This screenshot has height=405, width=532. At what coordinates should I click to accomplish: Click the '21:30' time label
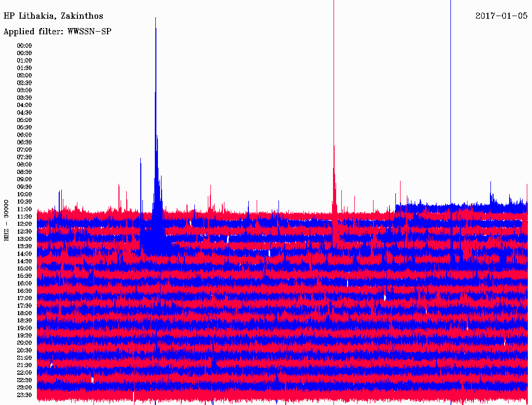[x=24, y=366]
